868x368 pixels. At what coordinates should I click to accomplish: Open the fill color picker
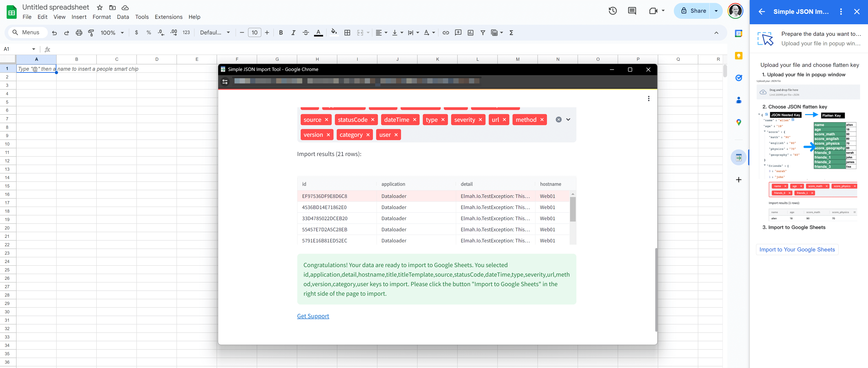click(334, 32)
